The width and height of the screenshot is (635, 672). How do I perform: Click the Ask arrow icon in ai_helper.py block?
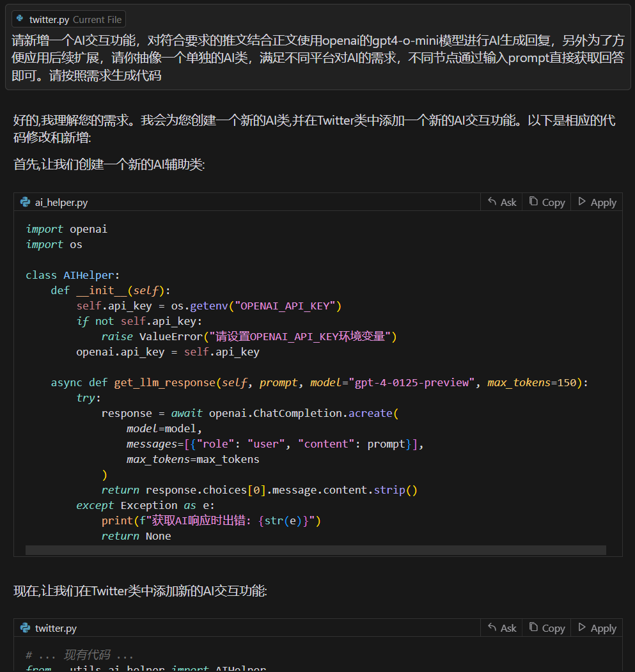[492, 201]
